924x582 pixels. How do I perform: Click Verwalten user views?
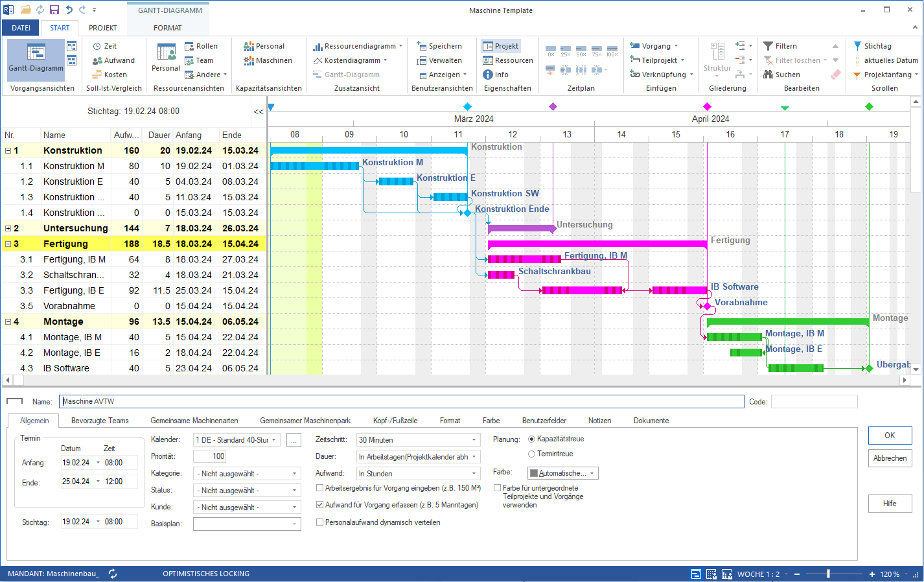click(439, 60)
